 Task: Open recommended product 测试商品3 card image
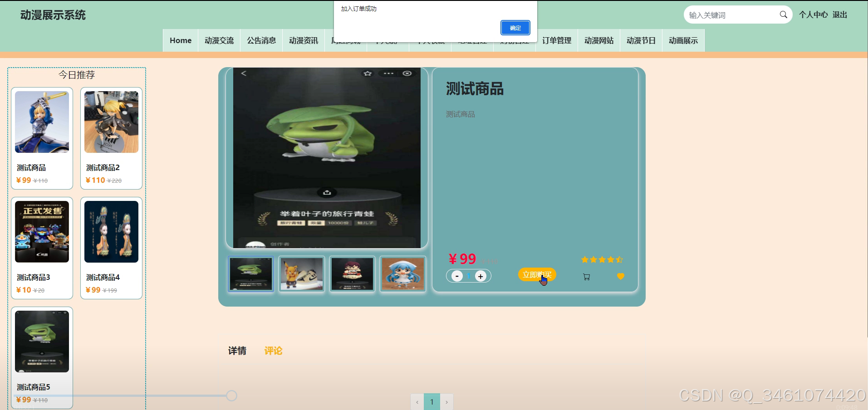coord(42,232)
